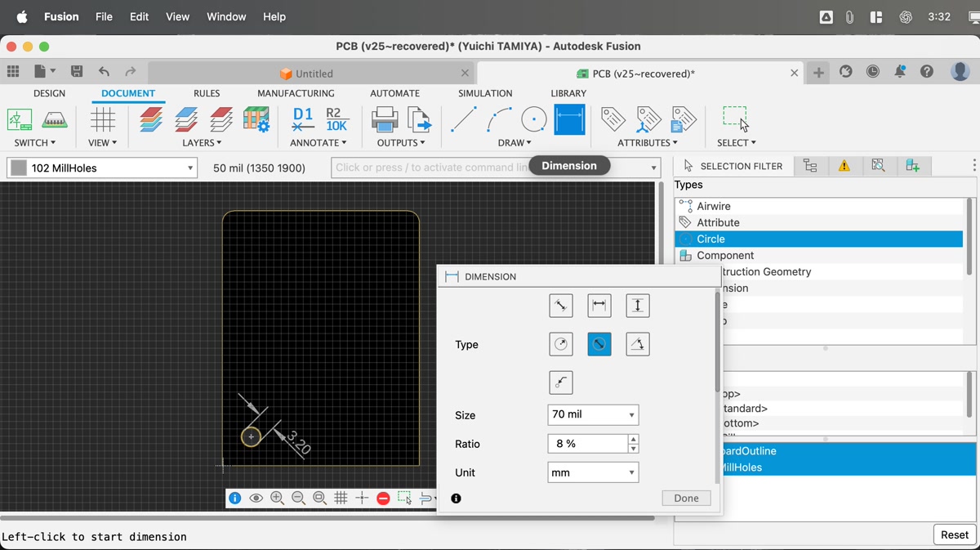Image resolution: width=980 pixels, height=550 pixels.
Task: Switch to schematic document icon
Action: [20, 120]
